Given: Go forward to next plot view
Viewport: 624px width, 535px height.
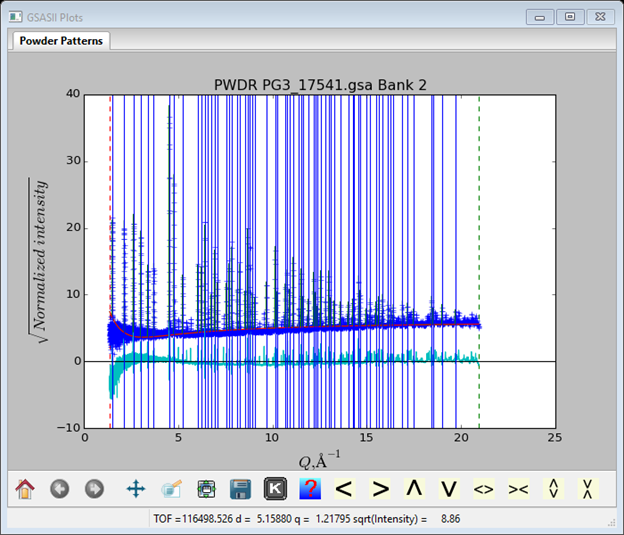Looking at the screenshot, I should coord(93,489).
